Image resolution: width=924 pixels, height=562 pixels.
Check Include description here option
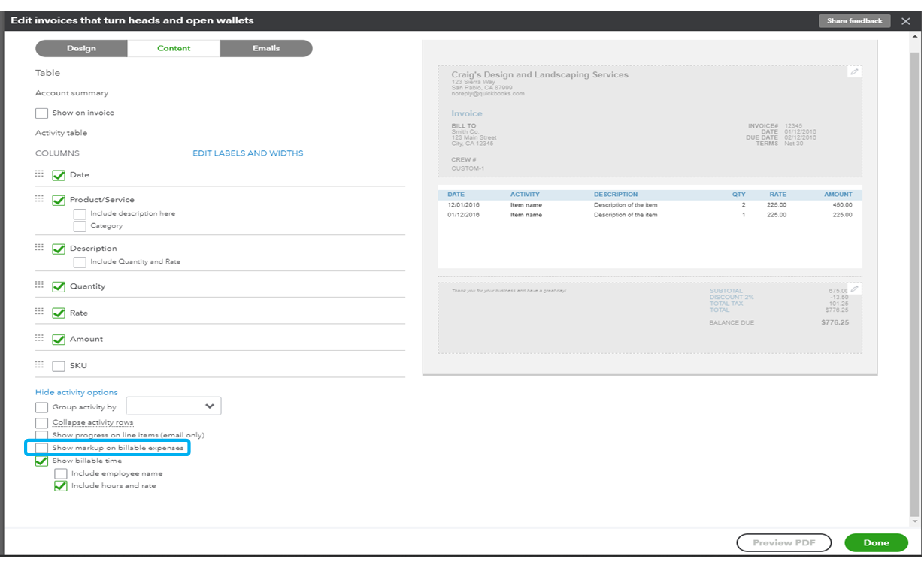pos(80,214)
